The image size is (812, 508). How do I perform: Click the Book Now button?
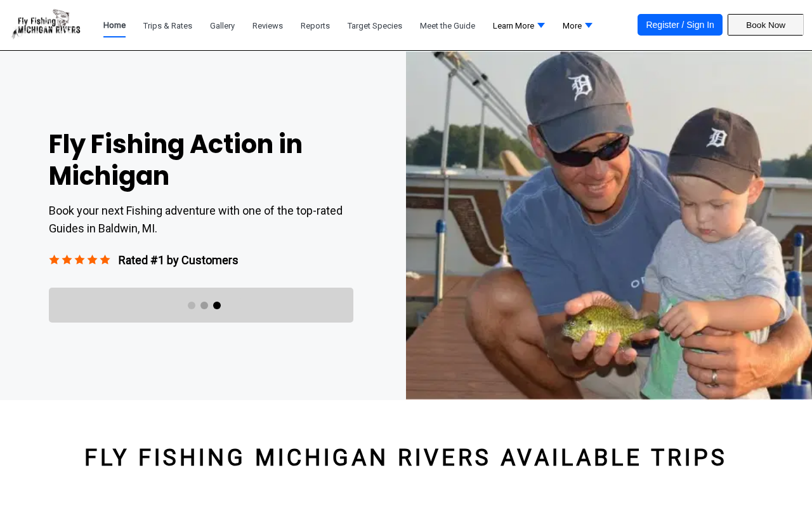[766, 25]
